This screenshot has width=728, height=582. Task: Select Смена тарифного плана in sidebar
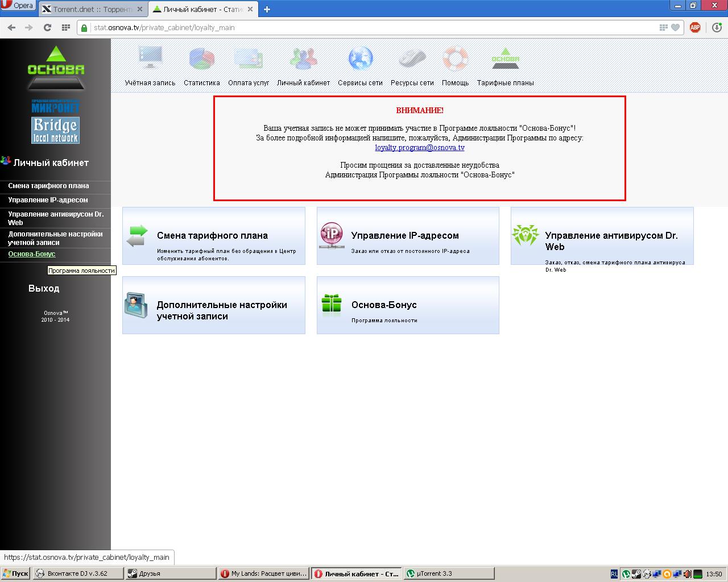(48, 186)
